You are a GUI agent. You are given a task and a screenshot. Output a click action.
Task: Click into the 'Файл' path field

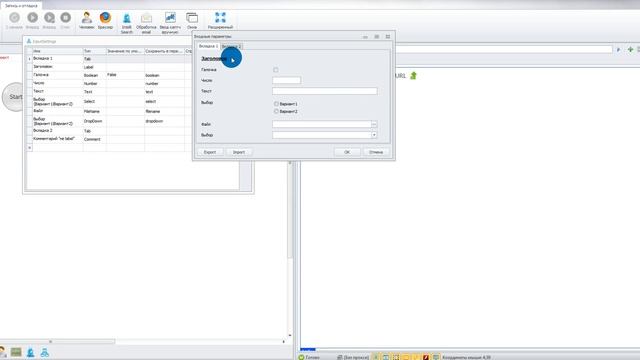pyautogui.click(x=322, y=124)
